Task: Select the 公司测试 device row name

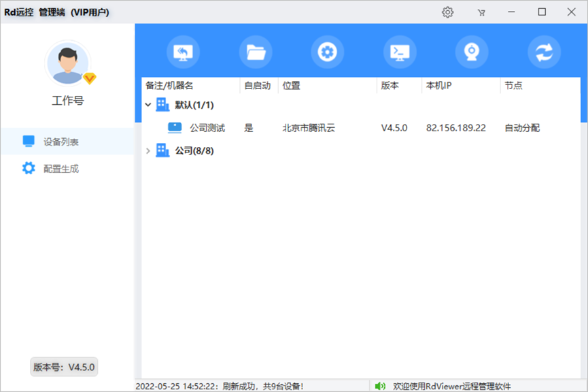Action: pyautogui.click(x=207, y=128)
